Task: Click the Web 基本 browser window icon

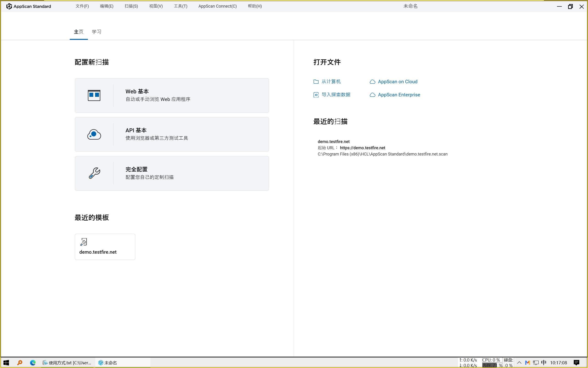Action: pos(94,95)
